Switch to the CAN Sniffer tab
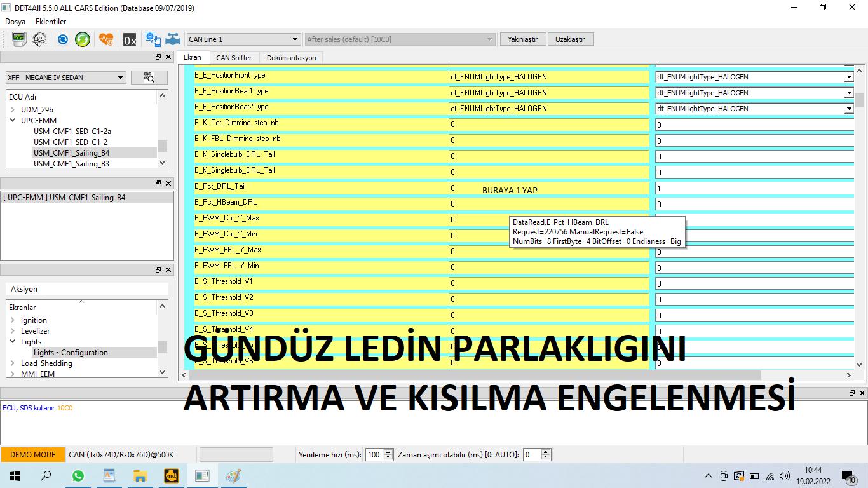This screenshot has height=488, width=868. (233, 58)
